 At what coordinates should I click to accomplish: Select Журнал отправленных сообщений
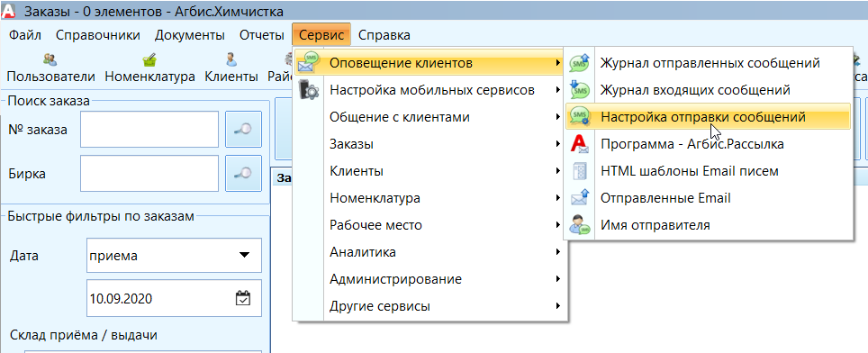pyautogui.click(x=708, y=62)
